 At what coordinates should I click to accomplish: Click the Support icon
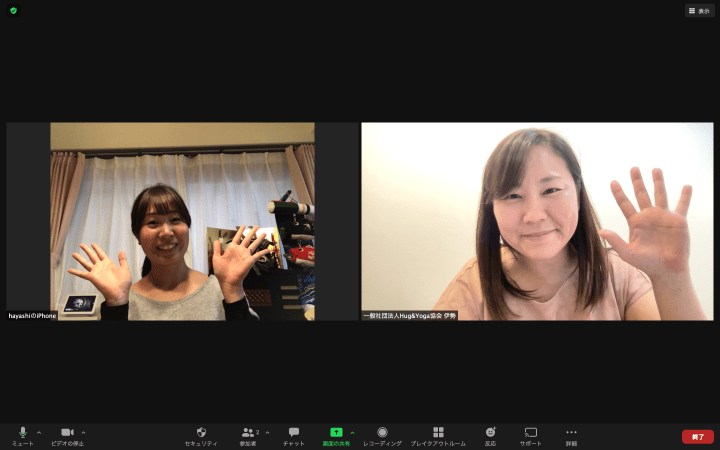point(530,435)
